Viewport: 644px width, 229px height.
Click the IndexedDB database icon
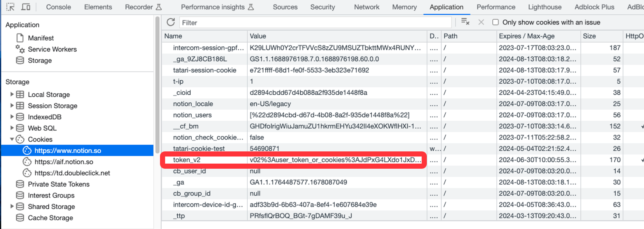[20, 117]
